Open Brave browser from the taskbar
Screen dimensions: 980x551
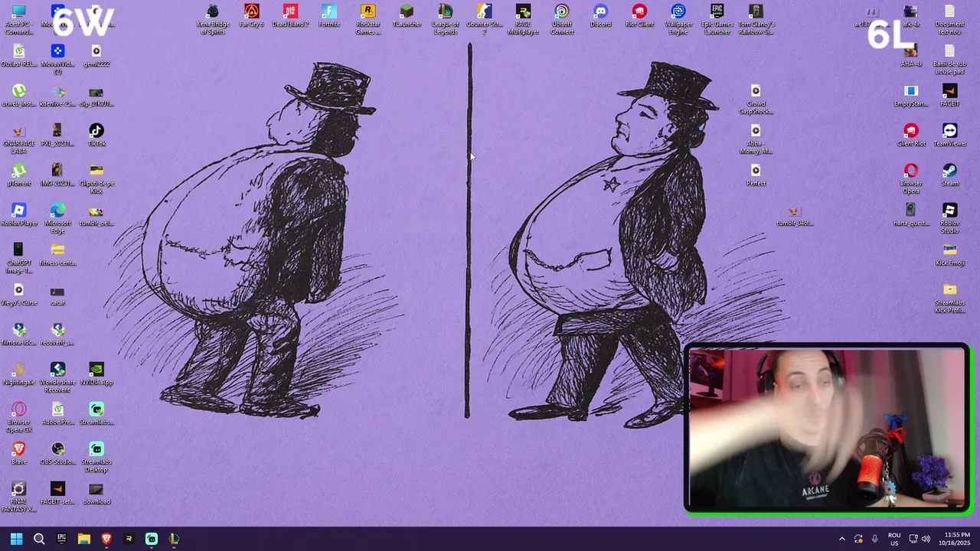(x=106, y=539)
